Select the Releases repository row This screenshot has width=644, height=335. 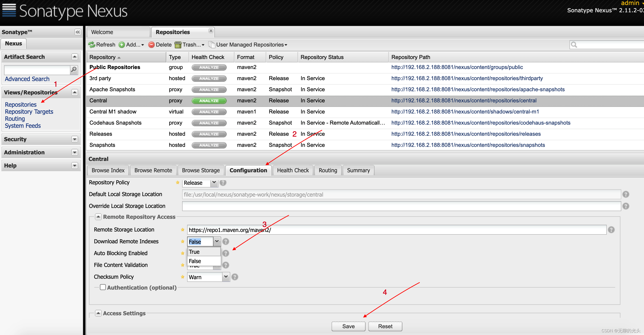(x=365, y=134)
